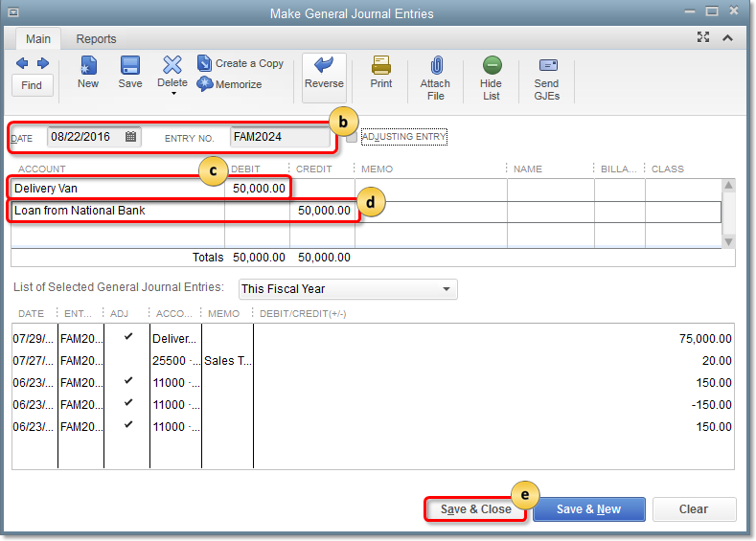
Task: Open the date picker calendar icon
Action: tap(131, 137)
